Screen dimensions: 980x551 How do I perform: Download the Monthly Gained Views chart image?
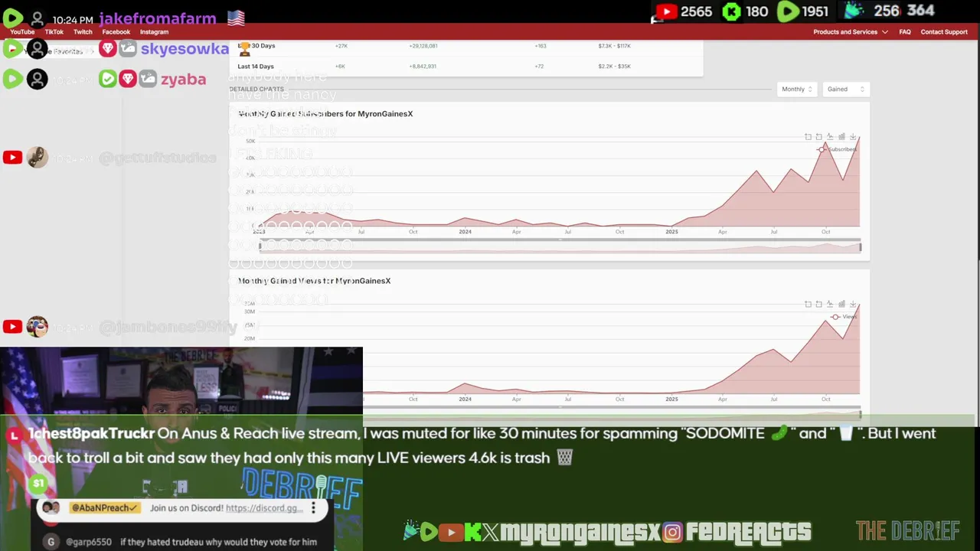pos(853,305)
